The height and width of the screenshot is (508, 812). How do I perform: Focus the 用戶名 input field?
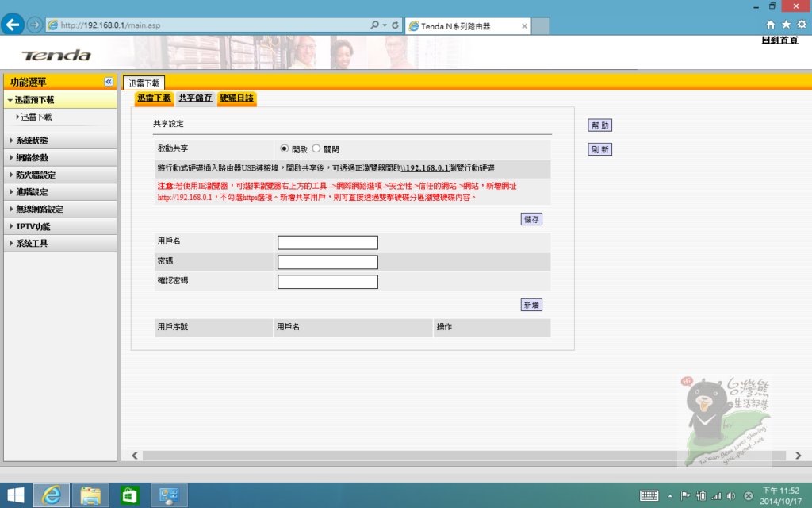pyautogui.click(x=327, y=242)
